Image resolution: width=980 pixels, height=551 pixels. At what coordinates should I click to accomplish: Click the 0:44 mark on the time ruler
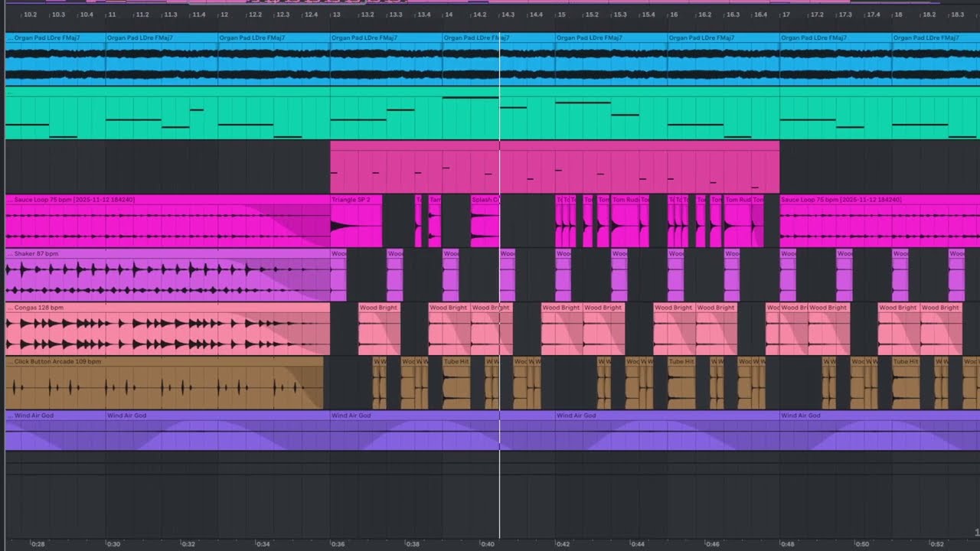(637, 544)
